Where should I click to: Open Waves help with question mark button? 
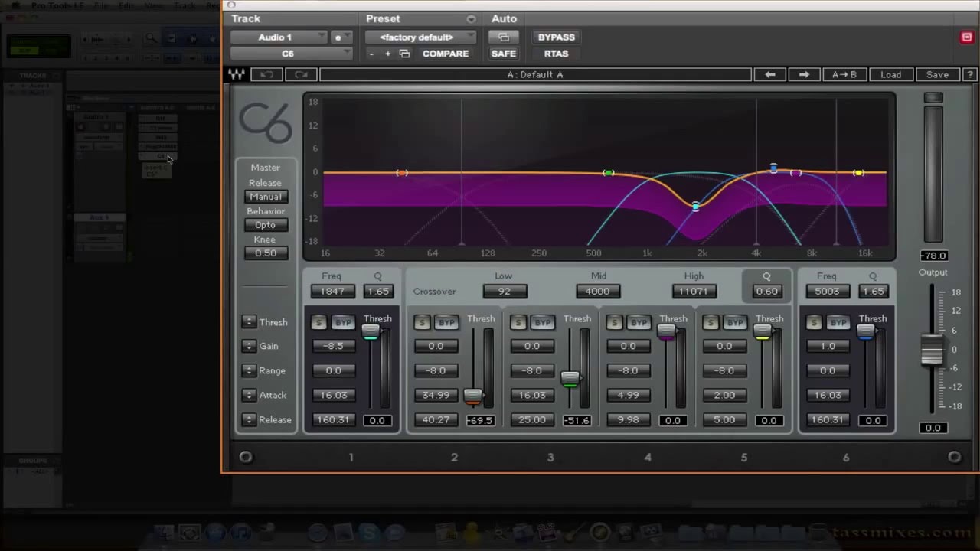[970, 74]
